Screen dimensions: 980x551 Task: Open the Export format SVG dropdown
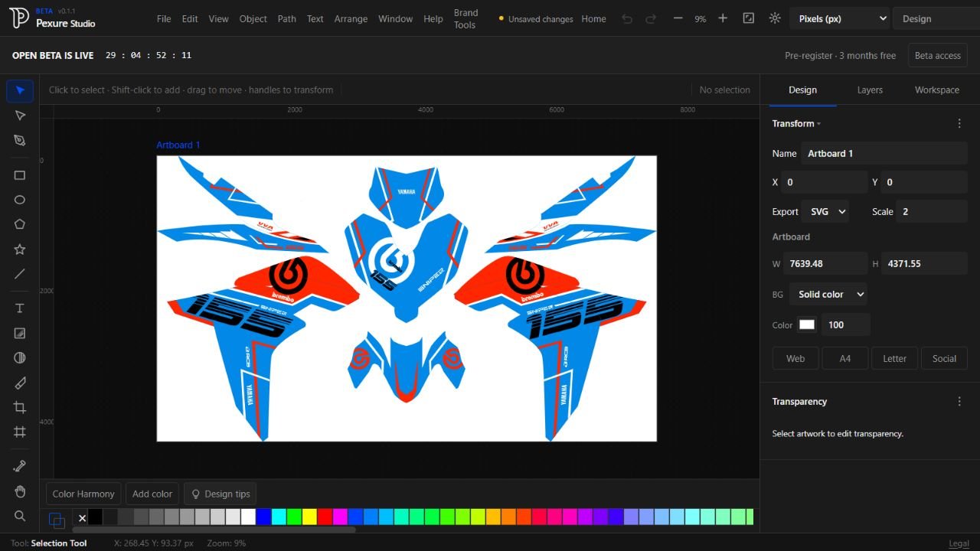(825, 212)
